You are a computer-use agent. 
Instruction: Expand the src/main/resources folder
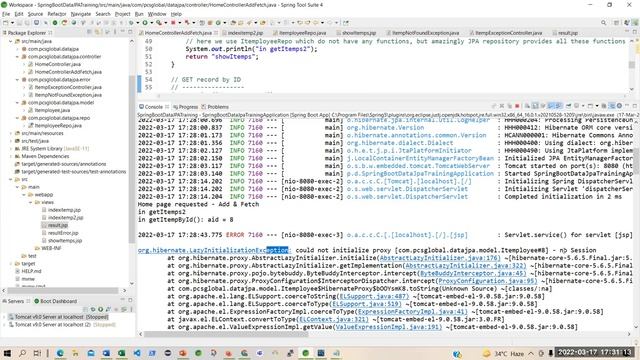(x=11, y=133)
